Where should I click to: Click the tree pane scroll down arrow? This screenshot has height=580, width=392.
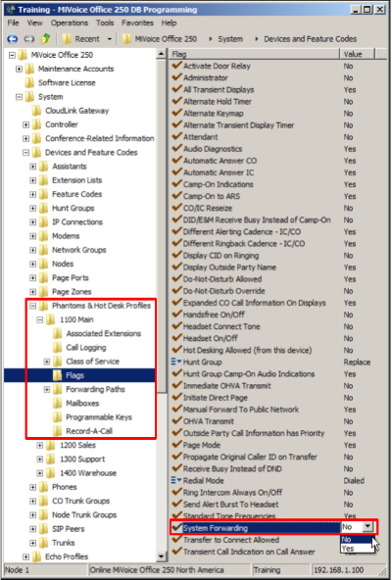click(161, 556)
